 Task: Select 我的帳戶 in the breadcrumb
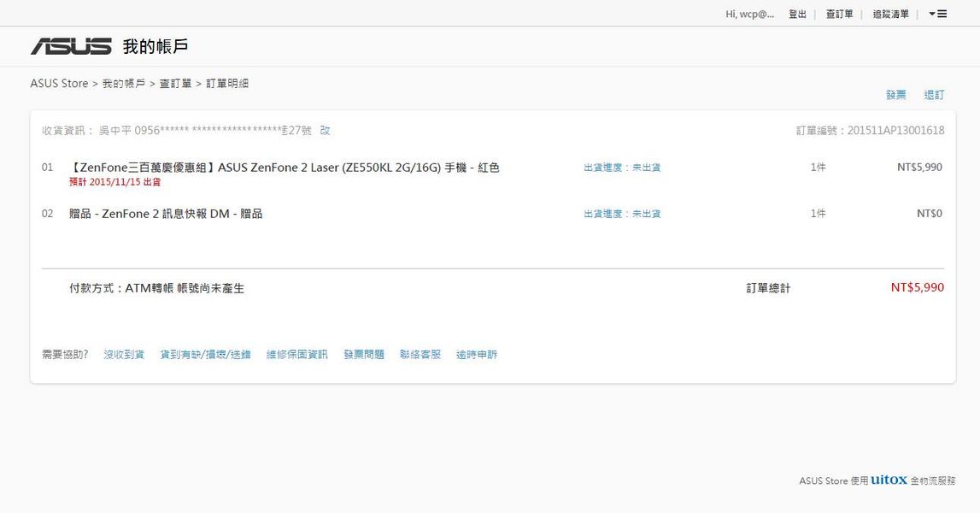[x=123, y=84]
